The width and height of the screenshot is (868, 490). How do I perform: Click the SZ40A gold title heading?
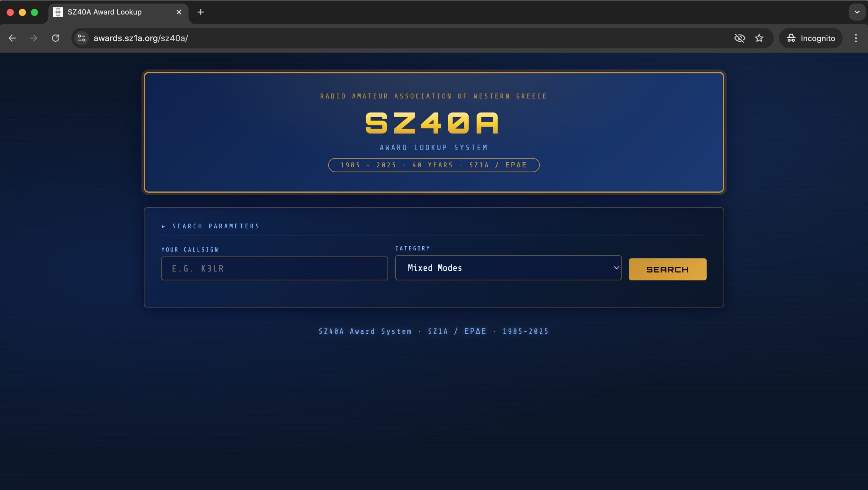[x=432, y=123]
